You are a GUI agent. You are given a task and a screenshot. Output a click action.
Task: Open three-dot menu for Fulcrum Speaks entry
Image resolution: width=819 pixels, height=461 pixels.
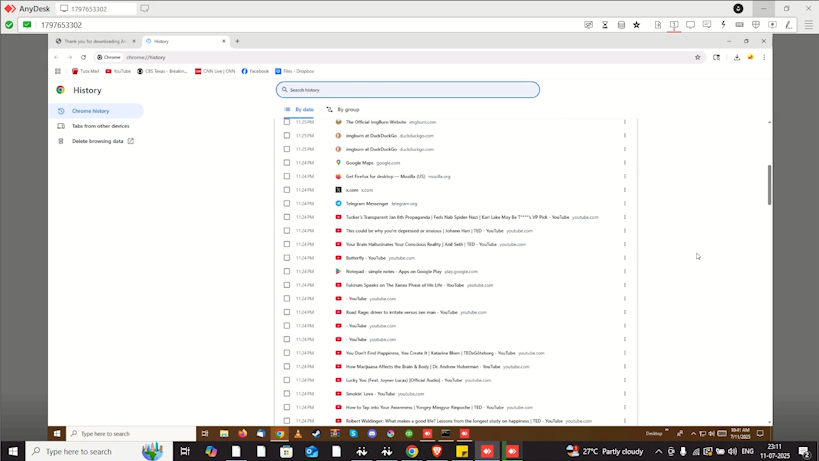(625, 285)
